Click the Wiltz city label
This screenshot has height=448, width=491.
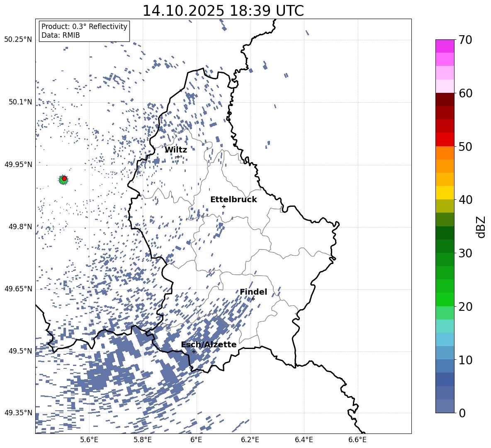point(176,150)
